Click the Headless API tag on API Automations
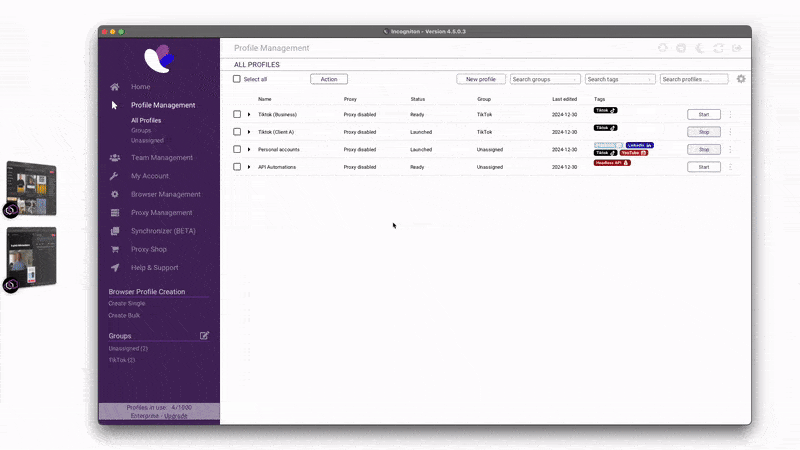 coord(612,163)
